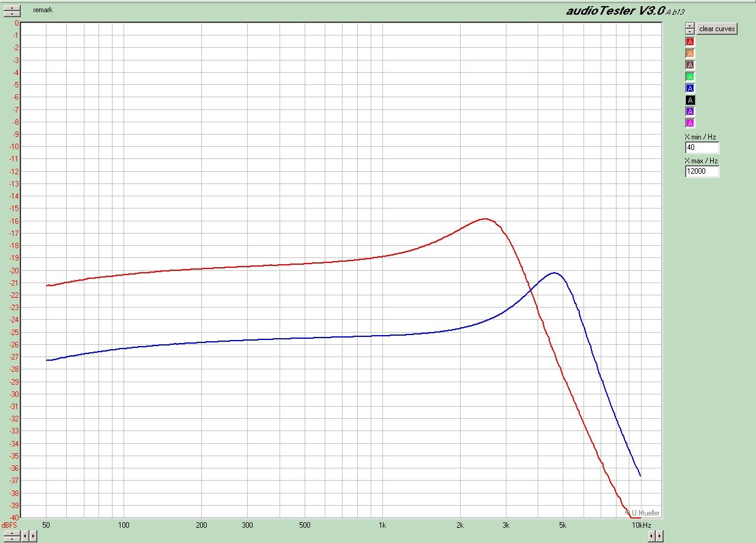Select the orange curve A swatch
Screen dimensions: 756x543
click(x=690, y=53)
